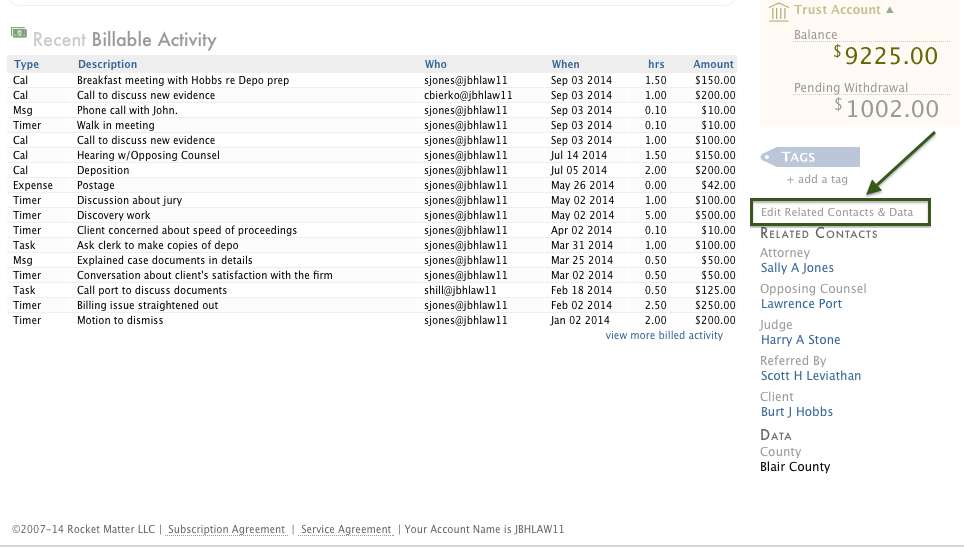Open Scott H Leviathan referral contact
This screenshot has width=964, height=547.
pos(810,376)
